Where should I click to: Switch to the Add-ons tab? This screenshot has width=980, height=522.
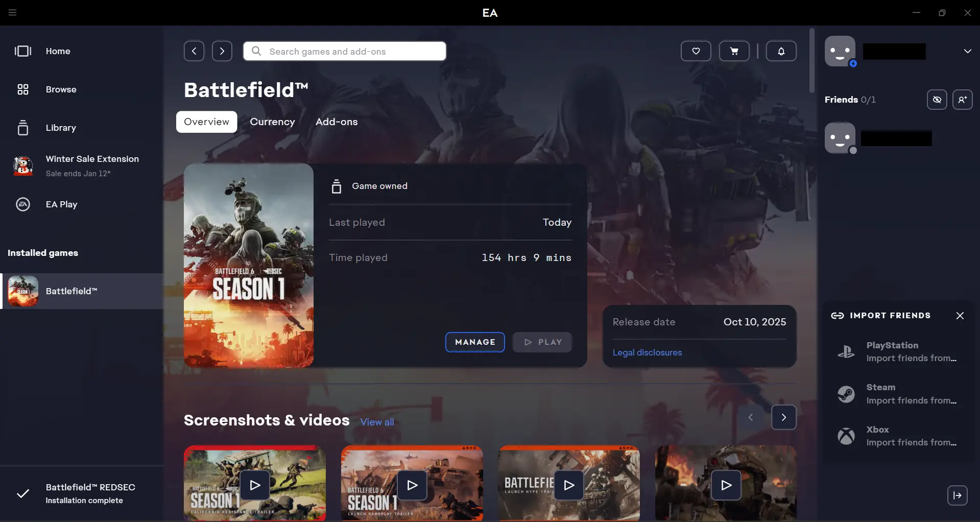(336, 122)
